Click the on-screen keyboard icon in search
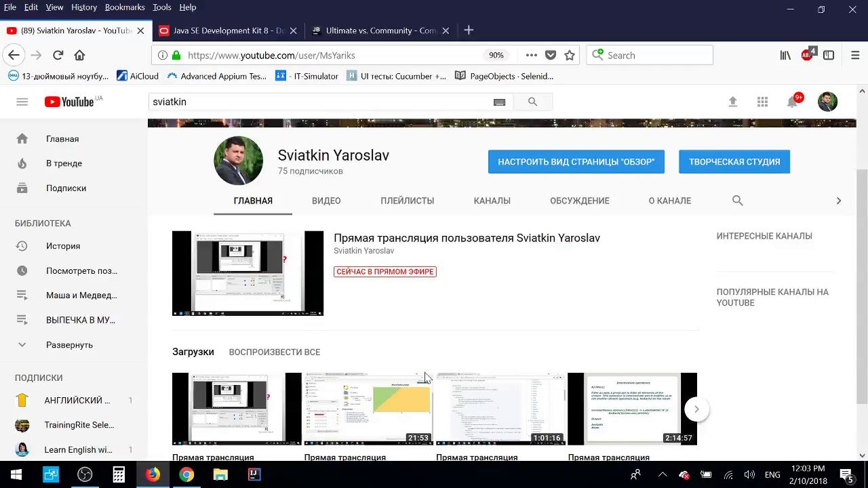This screenshot has width=868, height=488. [x=499, y=102]
